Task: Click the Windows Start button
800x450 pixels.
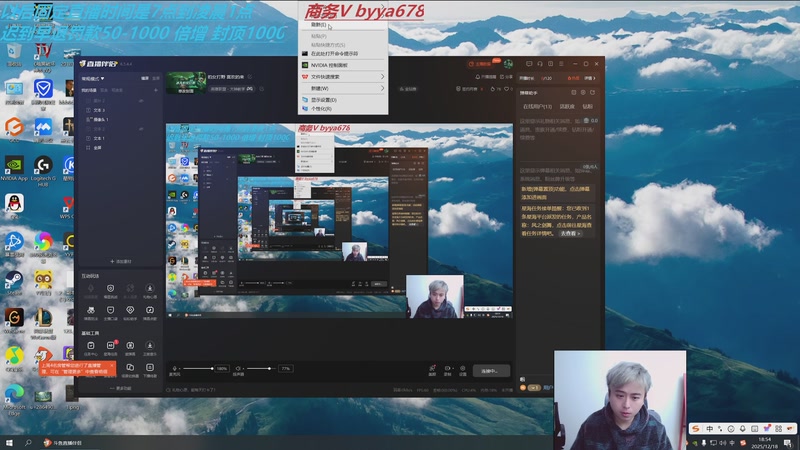Action: pyautogui.click(x=9, y=443)
